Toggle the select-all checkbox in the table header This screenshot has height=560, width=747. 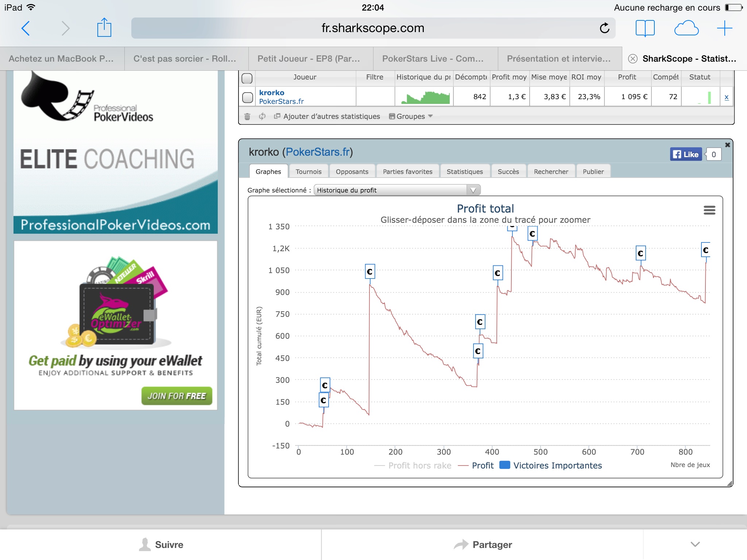[x=247, y=78]
